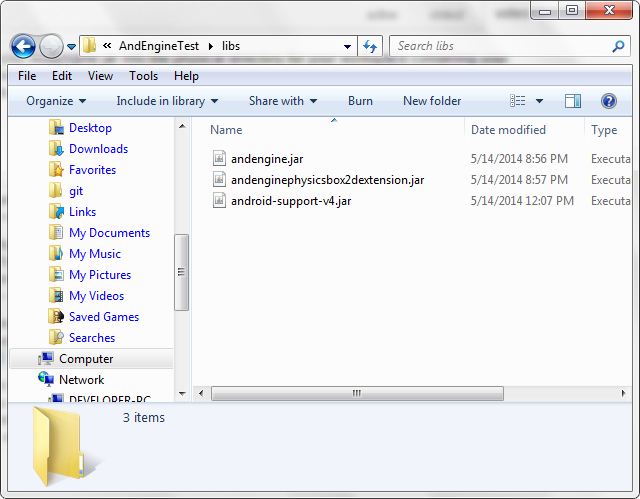Click date 5/14/2014 8:56 PM

tap(519, 159)
